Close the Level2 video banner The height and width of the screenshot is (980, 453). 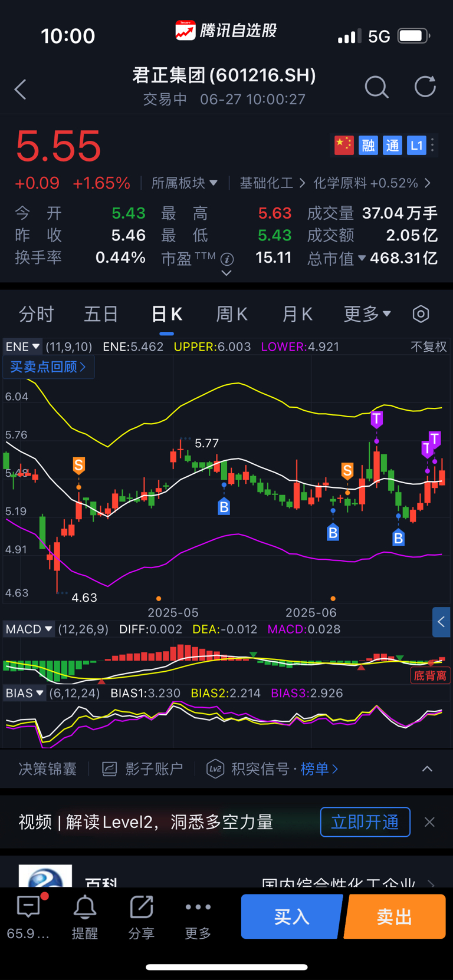click(x=429, y=822)
